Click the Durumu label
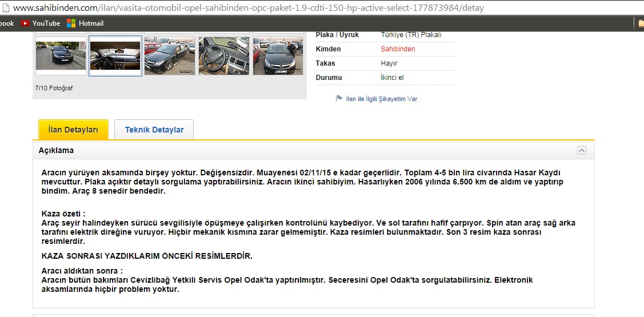This screenshot has width=644, height=317. 329,78
